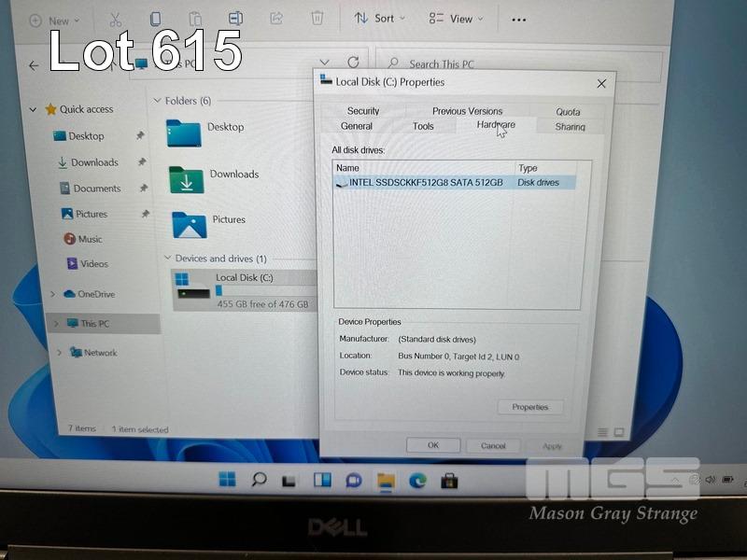Select the INTEL SSDSCKKF512G8 disk drive entry
Image resolution: width=747 pixels, height=560 pixels.
click(x=426, y=182)
